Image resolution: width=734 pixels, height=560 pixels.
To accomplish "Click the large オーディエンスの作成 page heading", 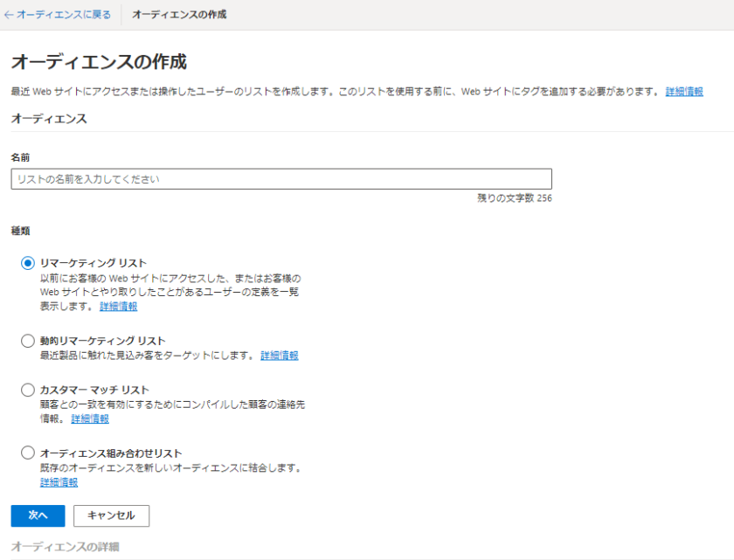I will (99, 62).
